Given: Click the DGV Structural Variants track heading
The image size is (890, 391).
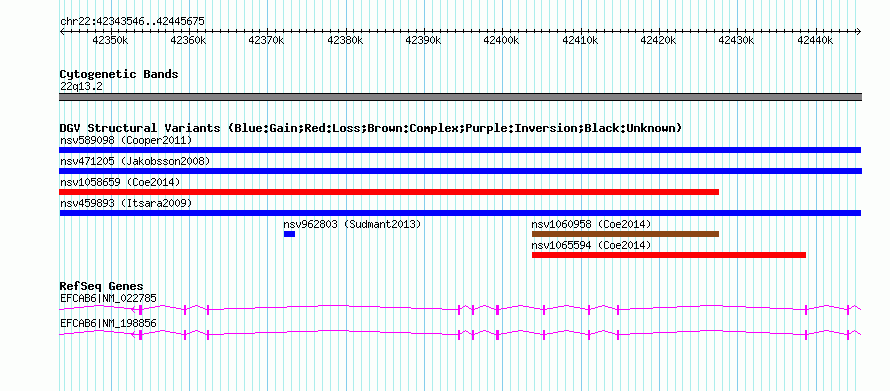Looking at the screenshot, I should [371, 128].
